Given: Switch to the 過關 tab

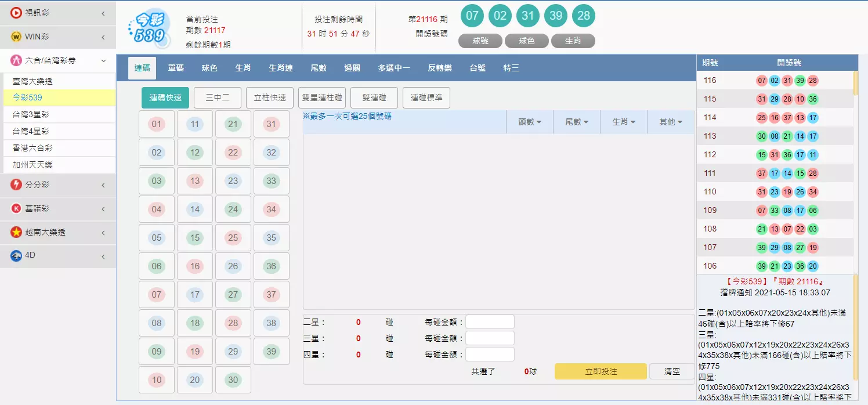Looking at the screenshot, I should point(353,68).
